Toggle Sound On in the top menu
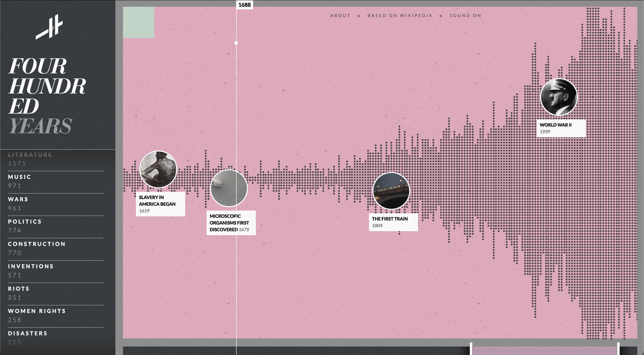 tap(466, 15)
